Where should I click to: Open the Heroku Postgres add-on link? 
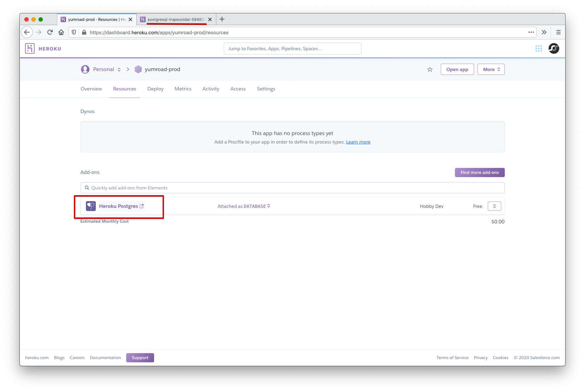click(121, 206)
